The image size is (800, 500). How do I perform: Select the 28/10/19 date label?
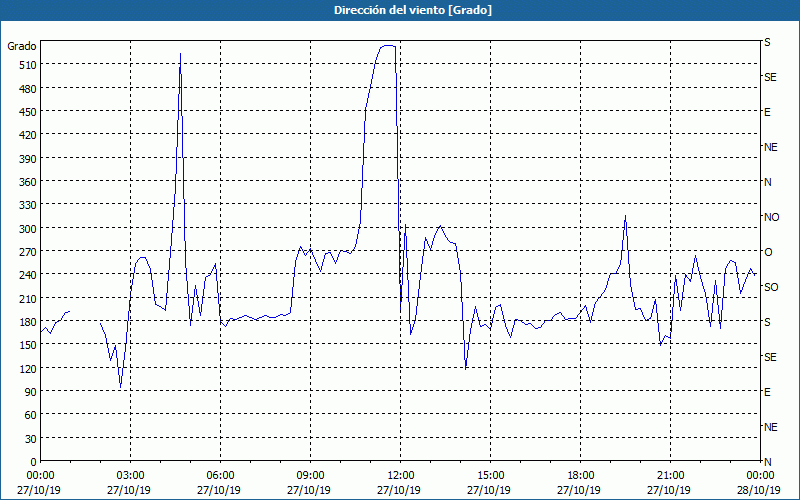759,490
